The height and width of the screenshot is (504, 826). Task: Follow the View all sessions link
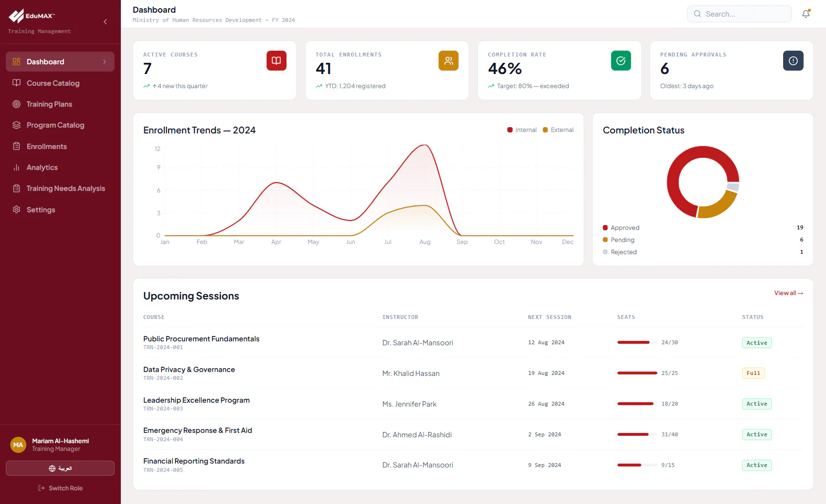click(788, 293)
